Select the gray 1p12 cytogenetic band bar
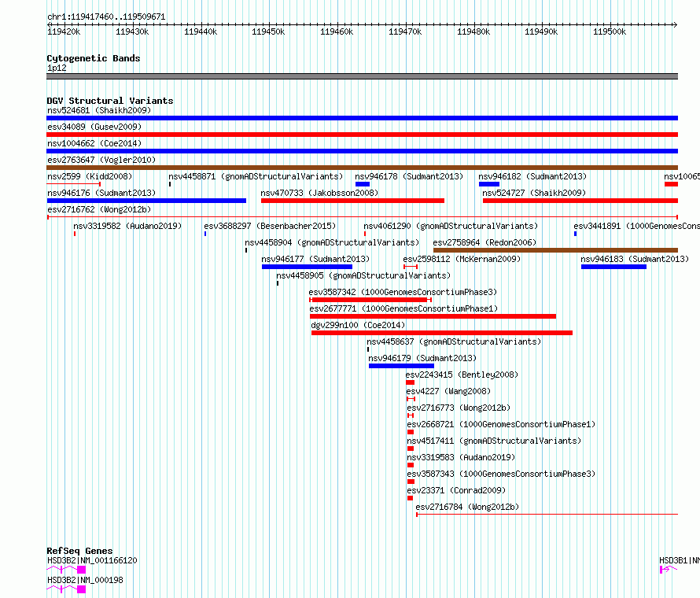This screenshot has height=598, width=700. click(x=362, y=76)
